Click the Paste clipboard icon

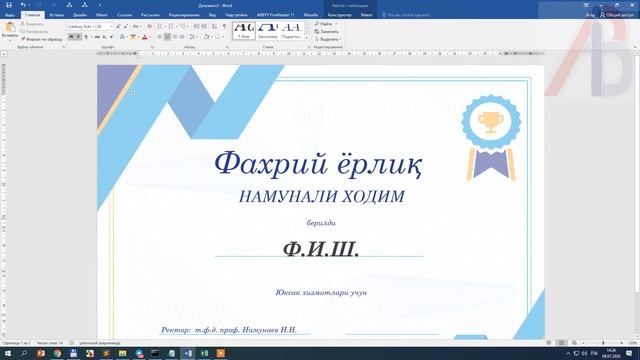(9, 28)
